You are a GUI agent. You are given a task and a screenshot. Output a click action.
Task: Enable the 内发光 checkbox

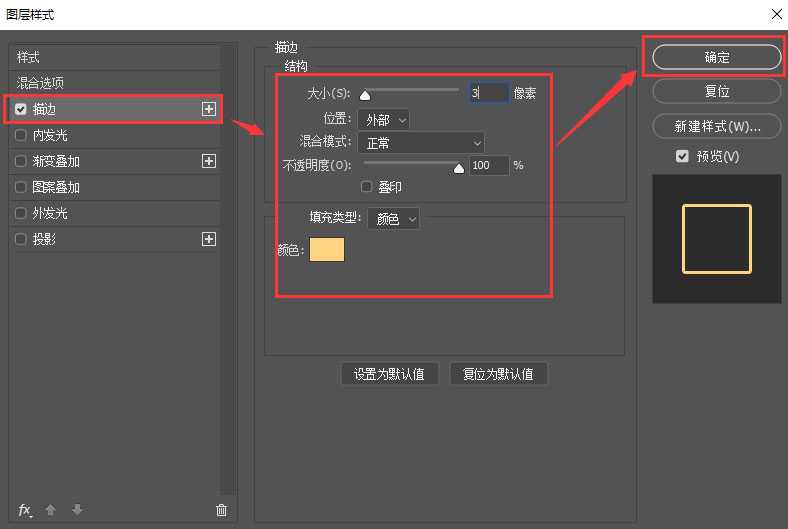(21, 135)
